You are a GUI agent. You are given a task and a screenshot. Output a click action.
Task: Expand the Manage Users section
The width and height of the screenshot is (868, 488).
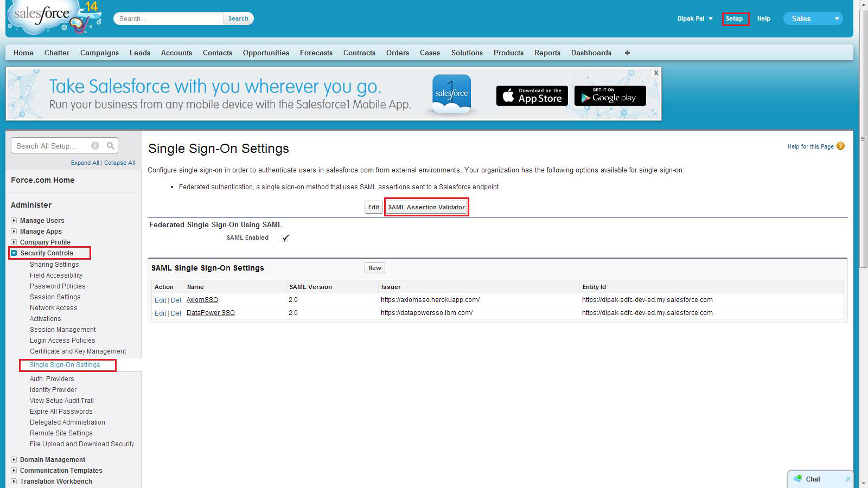(14, 220)
